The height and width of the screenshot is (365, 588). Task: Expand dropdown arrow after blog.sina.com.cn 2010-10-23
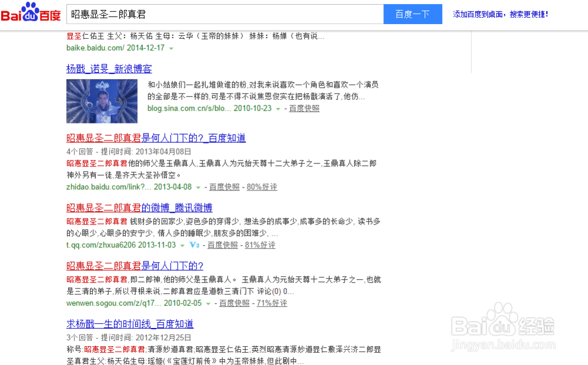tap(278, 109)
